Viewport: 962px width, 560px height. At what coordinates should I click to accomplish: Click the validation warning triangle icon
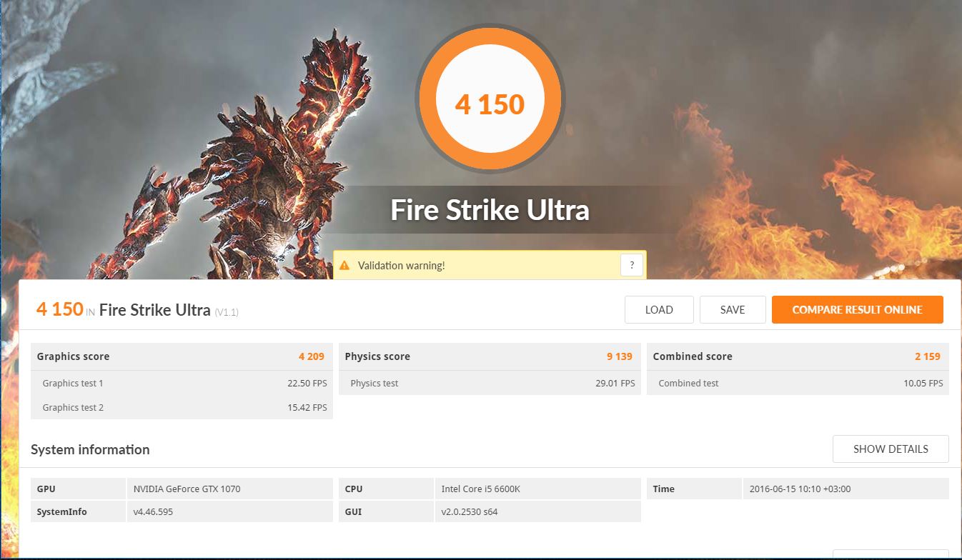point(344,266)
